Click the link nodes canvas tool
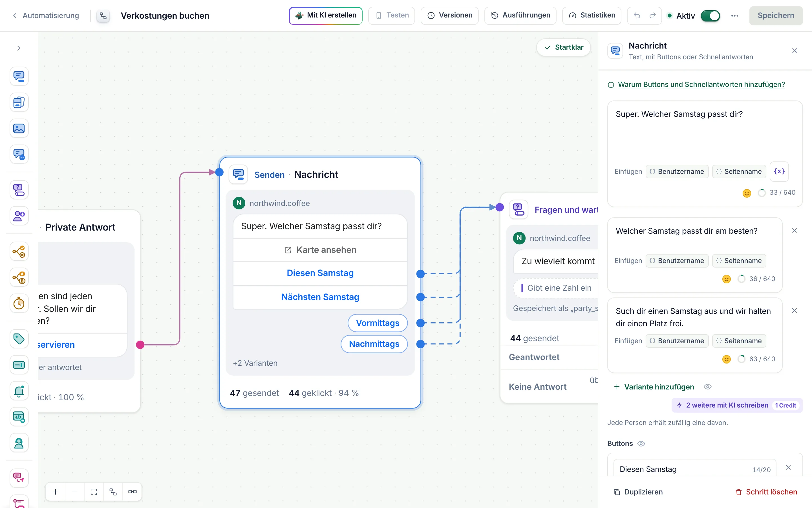The height and width of the screenshot is (508, 812). click(x=133, y=492)
